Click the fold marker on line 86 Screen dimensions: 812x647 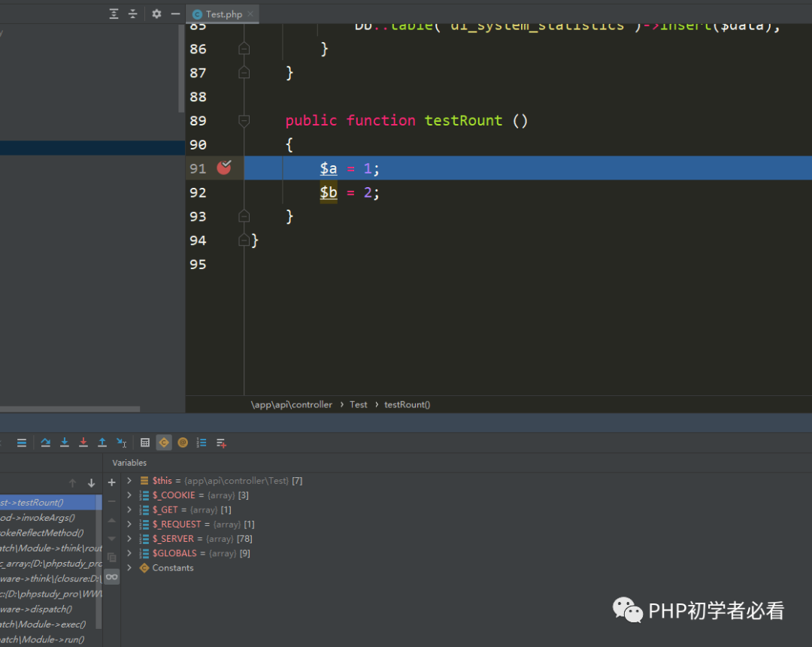click(x=244, y=49)
